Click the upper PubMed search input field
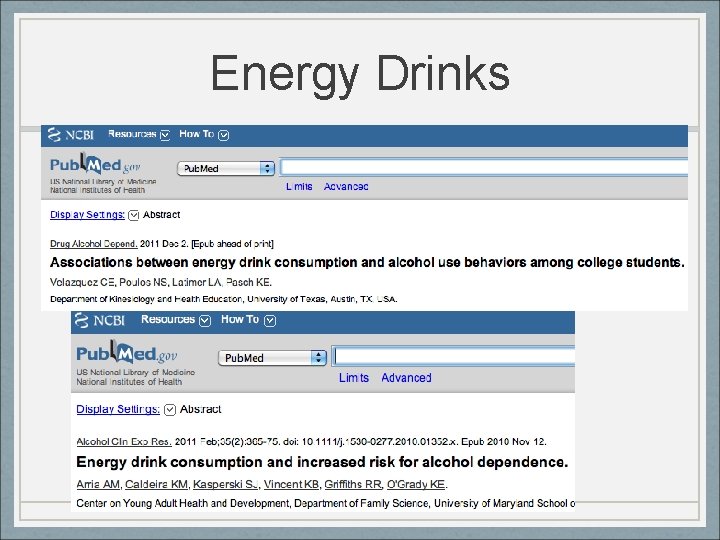The image size is (720, 540). [484, 167]
